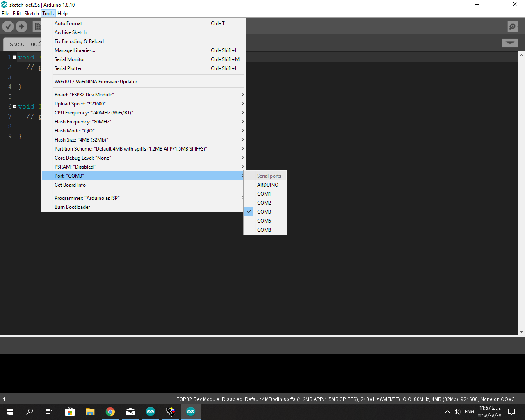Screen dimensions: 525x420
Task: Show hidden system tray icons
Action: [447, 412]
